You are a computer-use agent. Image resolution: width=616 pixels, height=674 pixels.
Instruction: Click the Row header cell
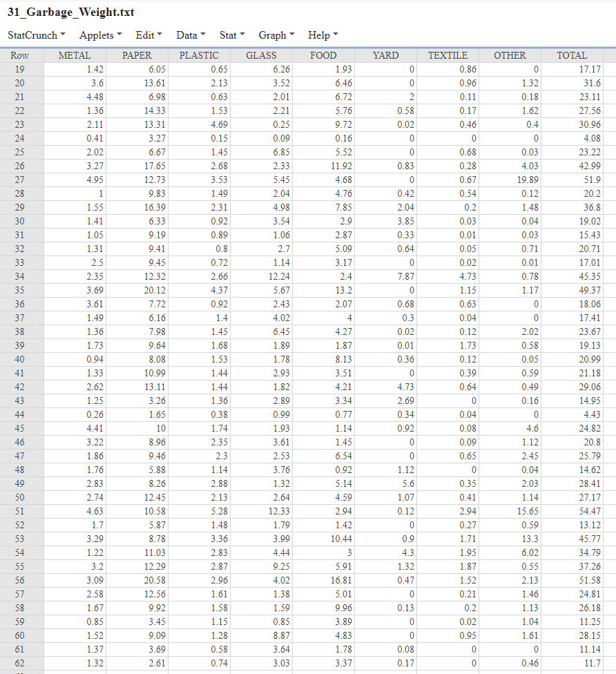pos(20,55)
